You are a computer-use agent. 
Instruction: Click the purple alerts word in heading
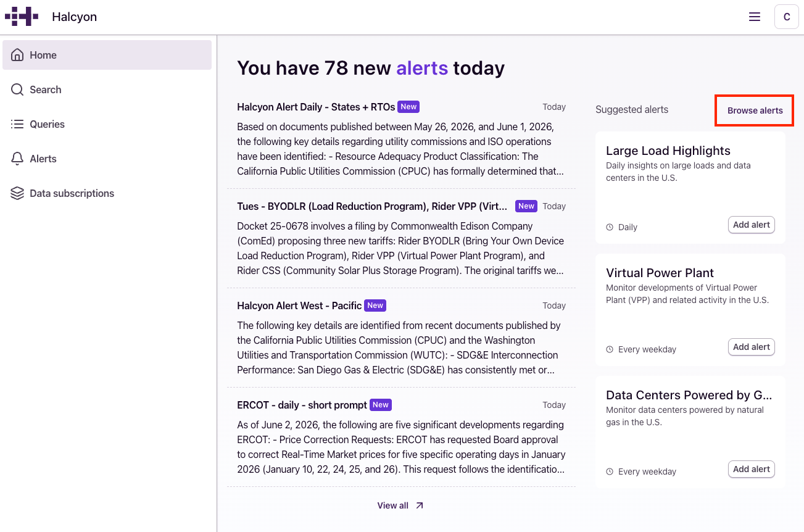(422, 68)
